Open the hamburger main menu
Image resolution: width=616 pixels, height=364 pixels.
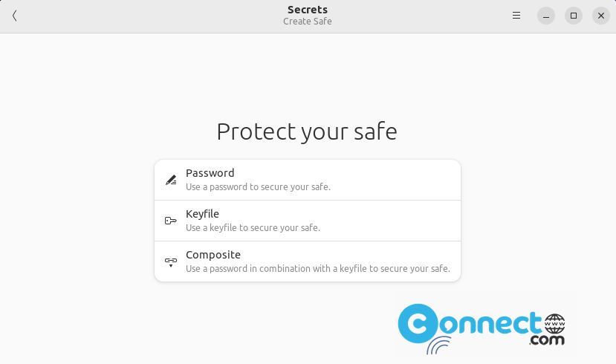coord(516,16)
